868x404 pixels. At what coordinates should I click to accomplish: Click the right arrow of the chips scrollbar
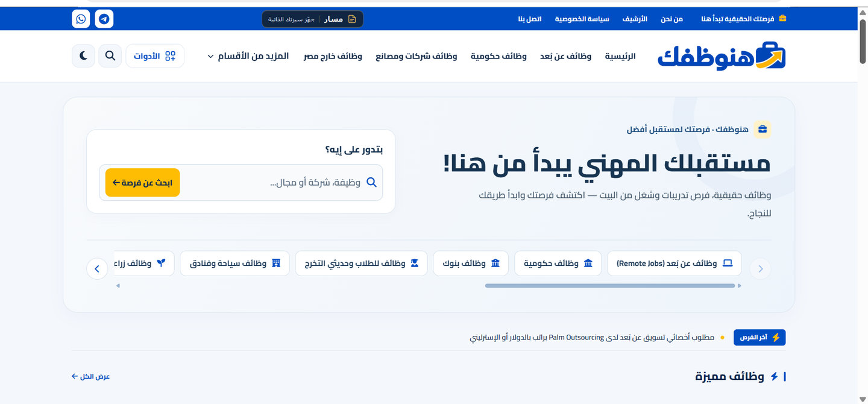point(740,286)
